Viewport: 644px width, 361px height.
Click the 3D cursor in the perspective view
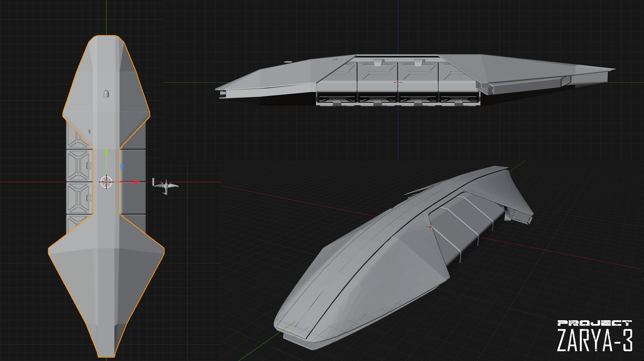(x=430, y=227)
